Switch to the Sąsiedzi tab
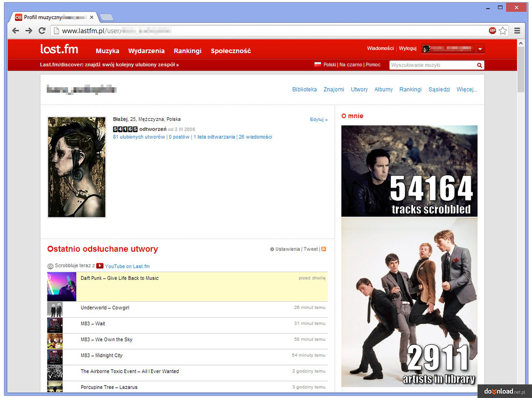Screen dimensions: 532x398 coord(439,89)
